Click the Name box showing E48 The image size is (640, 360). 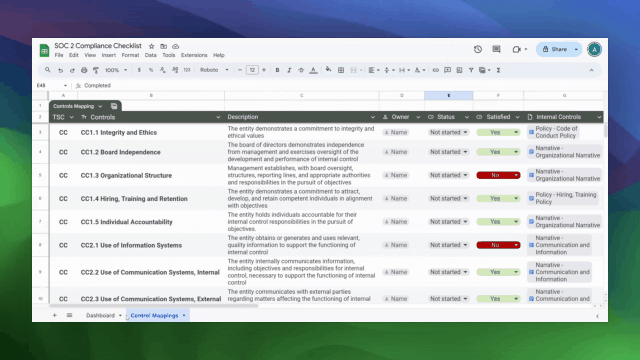[x=51, y=85]
